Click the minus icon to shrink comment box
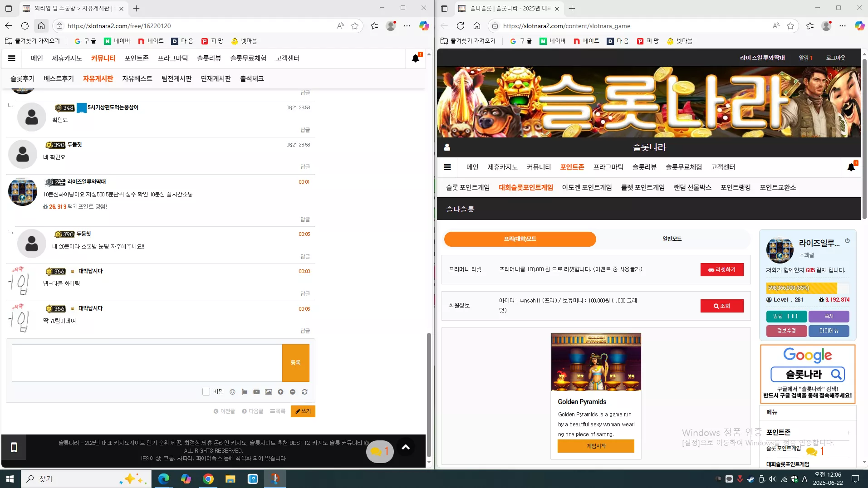Screen dimensions: 868x488 point(293,392)
